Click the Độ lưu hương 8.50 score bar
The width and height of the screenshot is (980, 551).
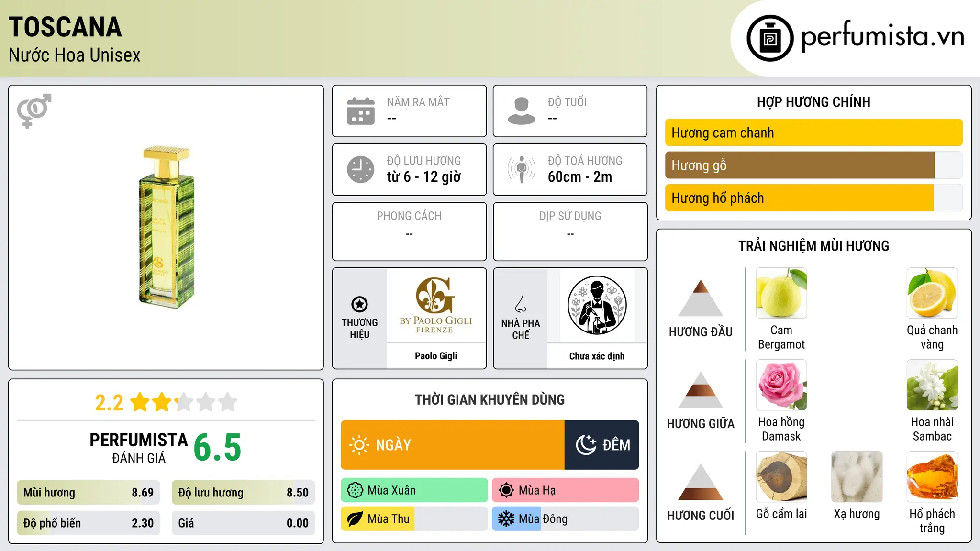pyautogui.click(x=244, y=493)
